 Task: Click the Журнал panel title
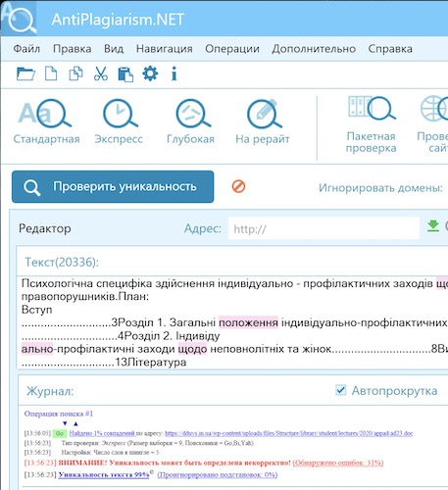pos(50,391)
